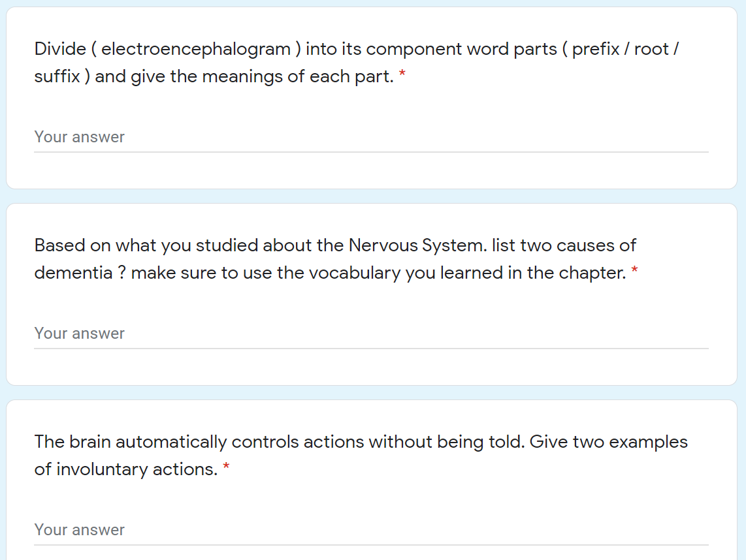
Task: Click the word 'electroencephalogram' in the first question
Action: [195, 48]
